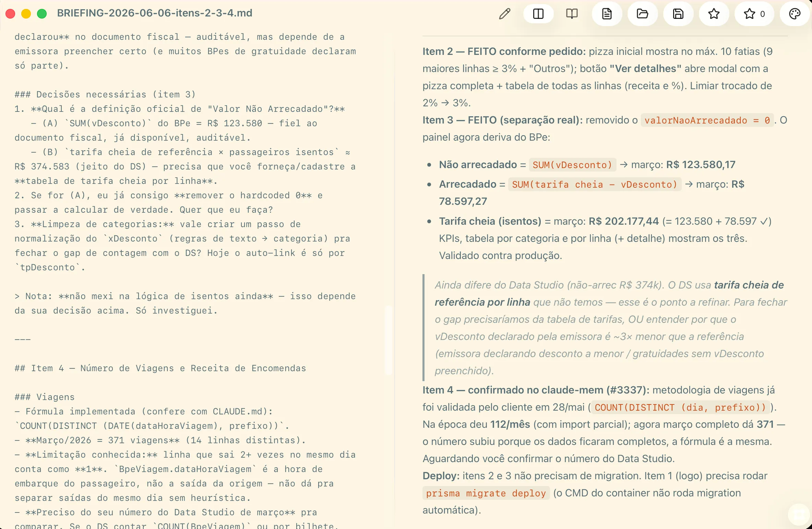Viewport: 812px width, 529px height.
Task: Click the code 'COUNT(DISTINCT (dia, prefixo))'
Action: (x=680, y=408)
